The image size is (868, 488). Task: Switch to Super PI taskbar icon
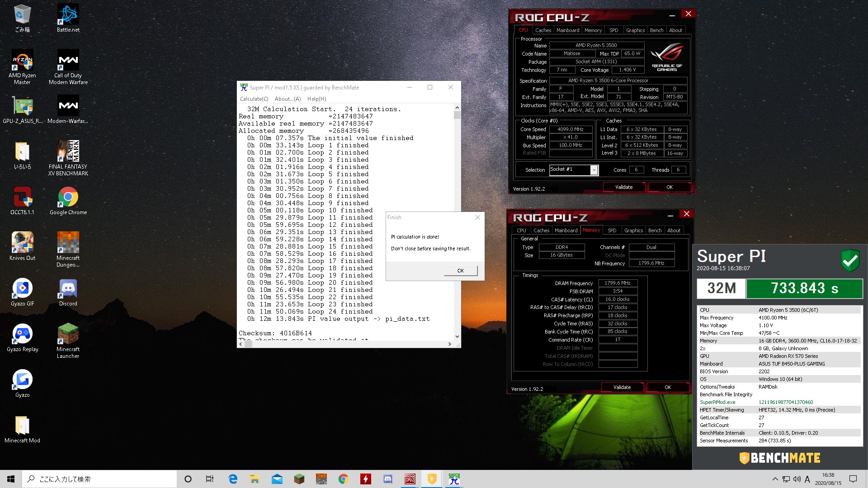[x=454, y=479]
